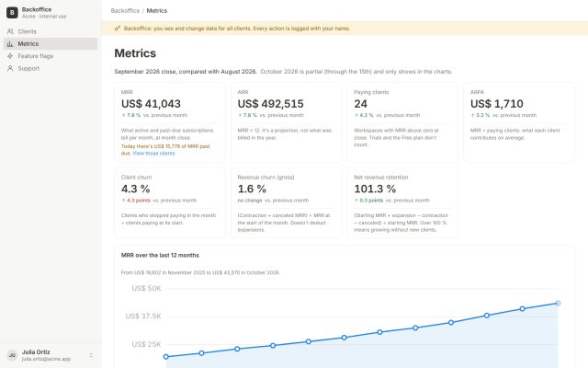Click the Backoffice warning banner text

(237, 29)
